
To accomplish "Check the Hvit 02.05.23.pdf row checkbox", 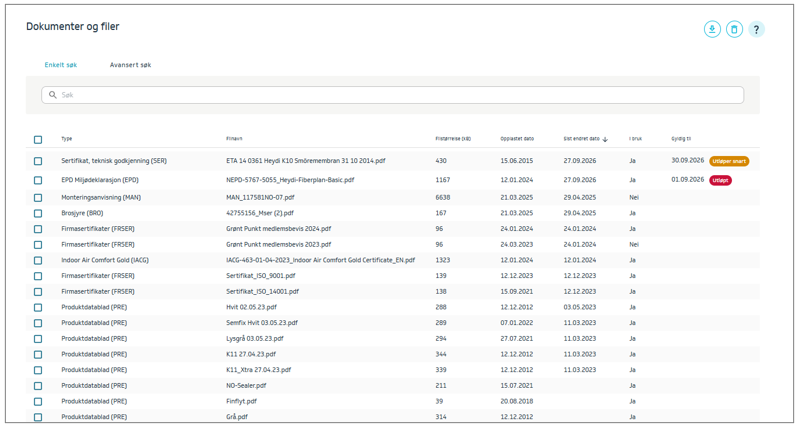I will click(38, 308).
